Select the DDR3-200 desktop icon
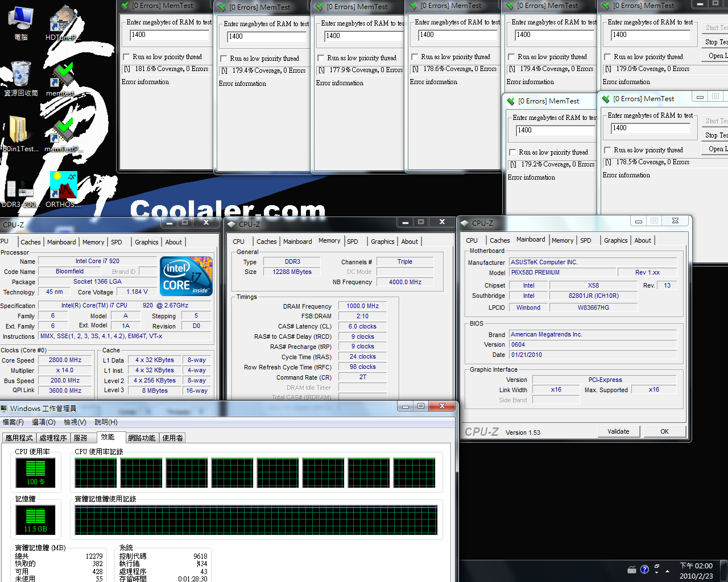The height and width of the screenshot is (582, 728). pos(19,193)
